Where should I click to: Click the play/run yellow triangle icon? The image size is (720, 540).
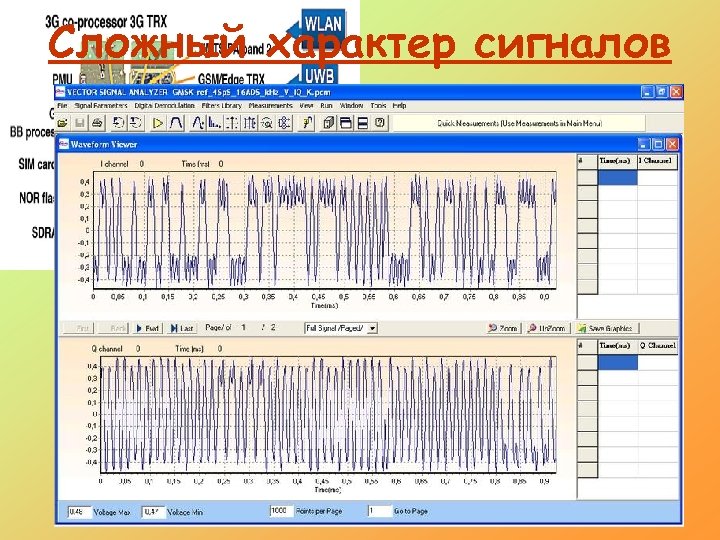pos(158,123)
